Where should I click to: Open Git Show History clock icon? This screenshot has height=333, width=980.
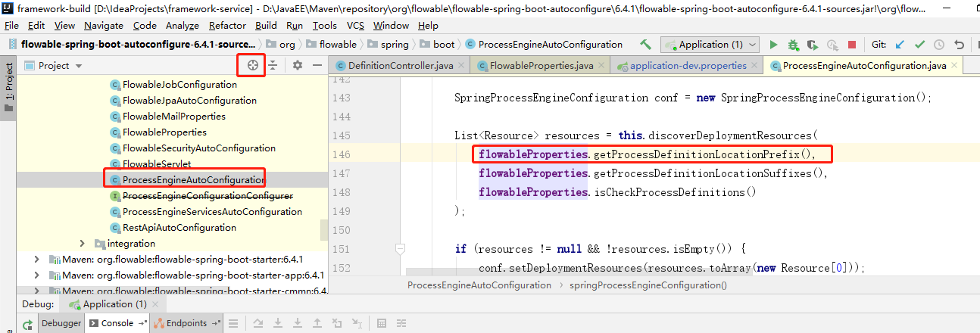(939, 45)
